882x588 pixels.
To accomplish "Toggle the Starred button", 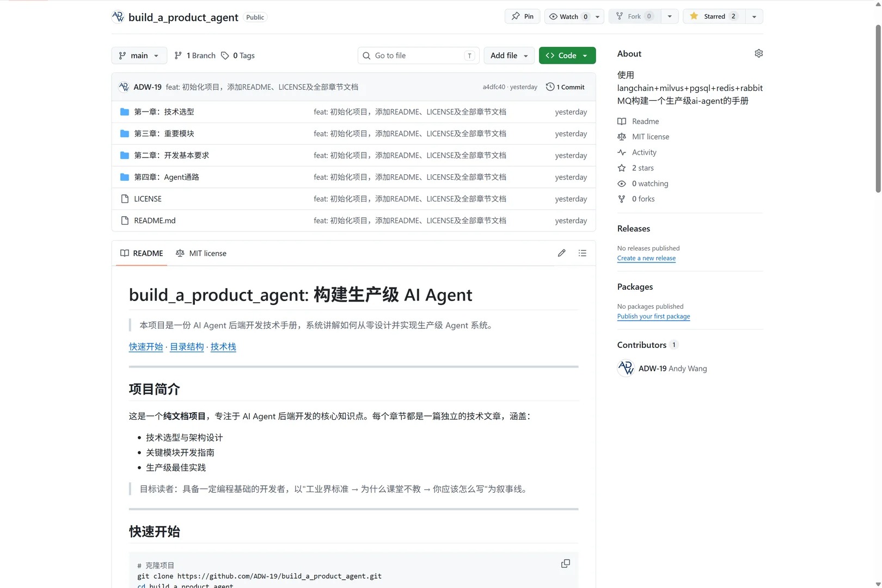I will [714, 16].
